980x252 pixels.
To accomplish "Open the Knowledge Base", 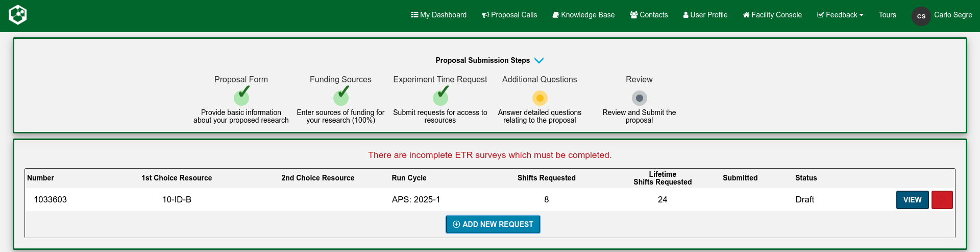I will point(583,15).
